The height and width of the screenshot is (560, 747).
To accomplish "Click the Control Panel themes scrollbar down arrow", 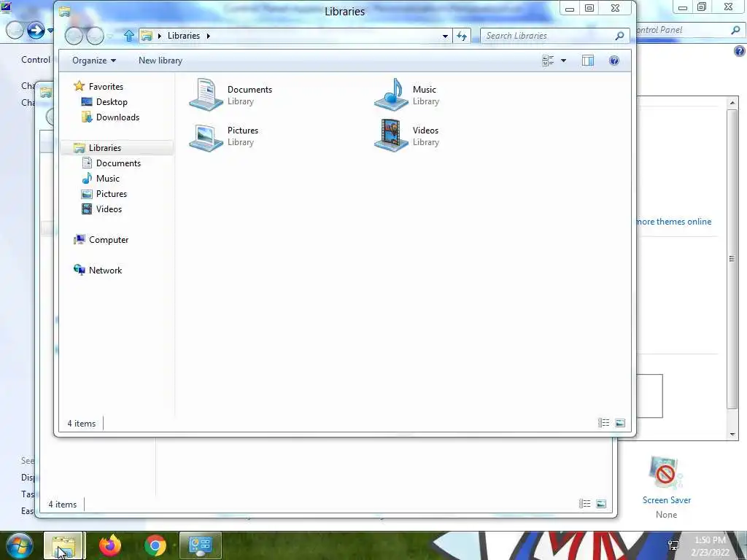I will 732,435.
